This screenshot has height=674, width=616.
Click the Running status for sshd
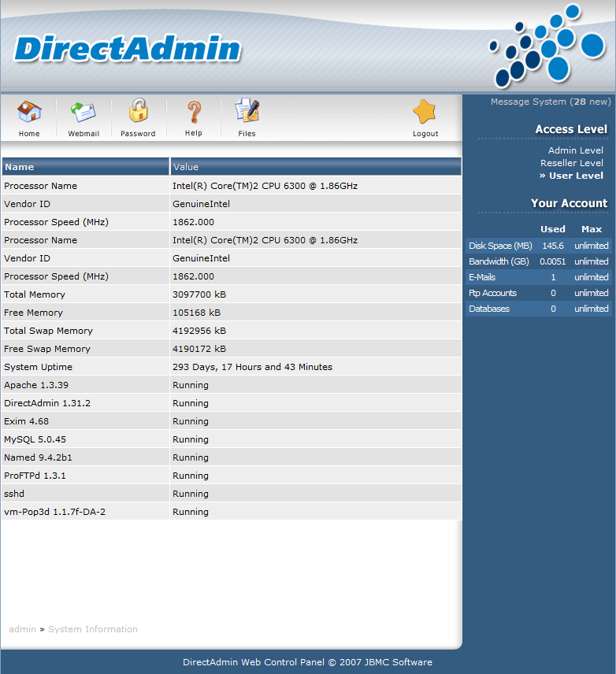191,494
